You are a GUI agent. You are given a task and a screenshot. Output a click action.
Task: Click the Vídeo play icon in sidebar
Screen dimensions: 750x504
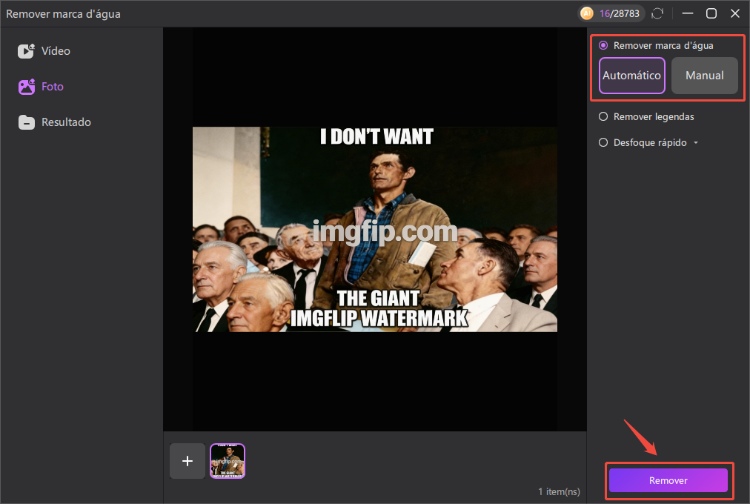26,51
